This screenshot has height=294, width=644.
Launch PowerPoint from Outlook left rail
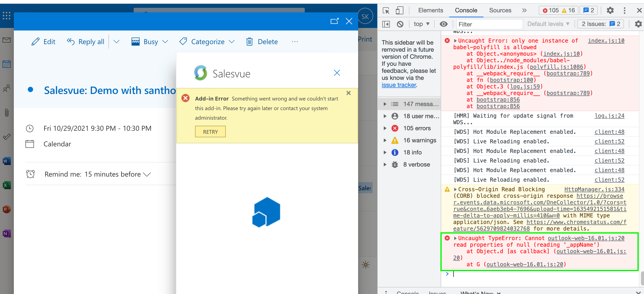pos(7,209)
